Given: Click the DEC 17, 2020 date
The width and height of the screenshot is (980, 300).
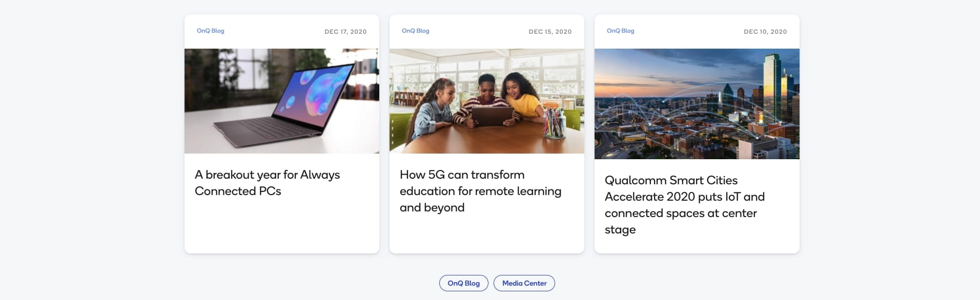Looking at the screenshot, I should (x=345, y=32).
